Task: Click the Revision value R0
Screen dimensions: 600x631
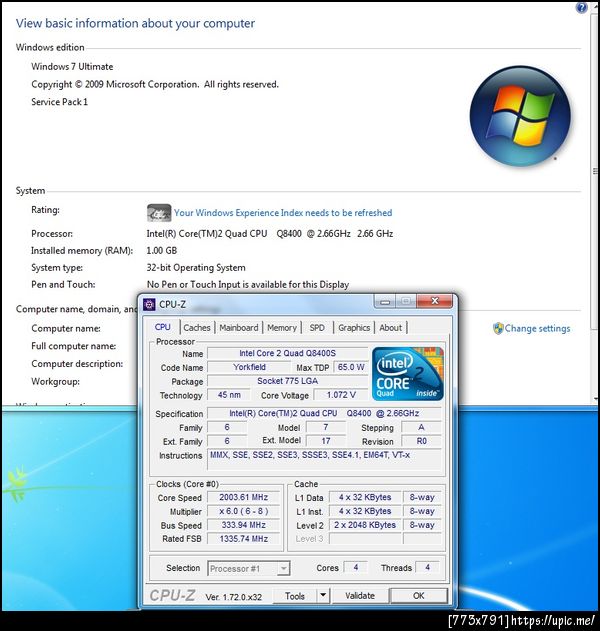Action: coord(421,441)
